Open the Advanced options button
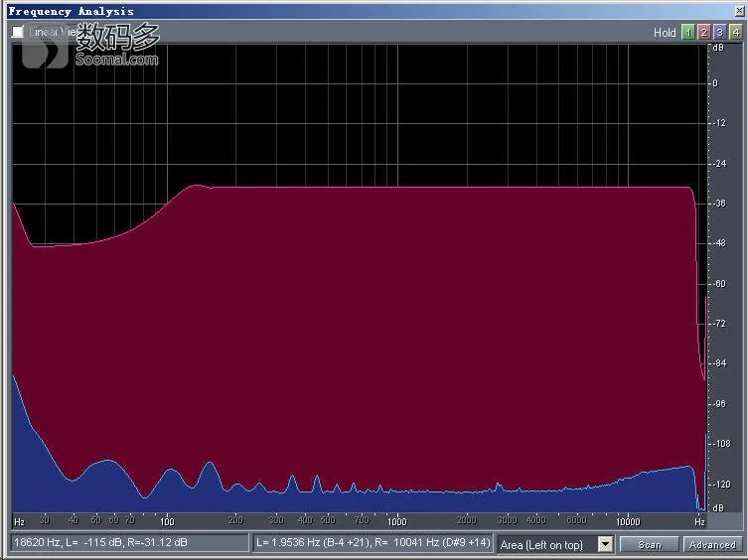The height and width of the screenshot is (560, 748). pos(712,544)
